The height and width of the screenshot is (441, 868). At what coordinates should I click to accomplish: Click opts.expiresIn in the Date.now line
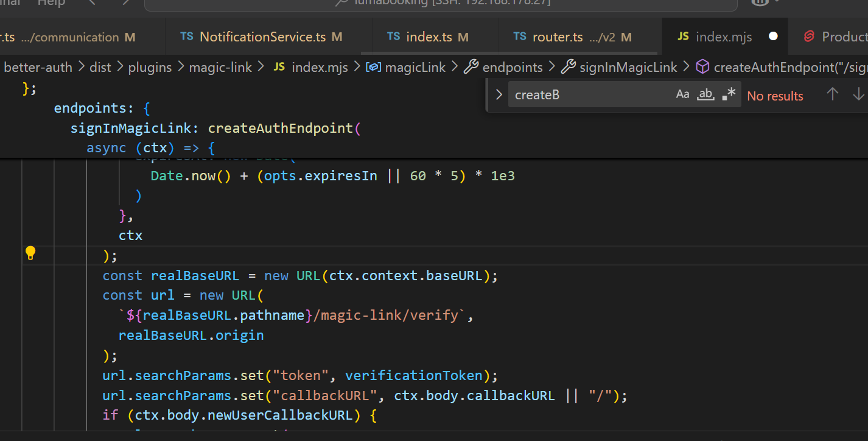[x=320, y=176]
